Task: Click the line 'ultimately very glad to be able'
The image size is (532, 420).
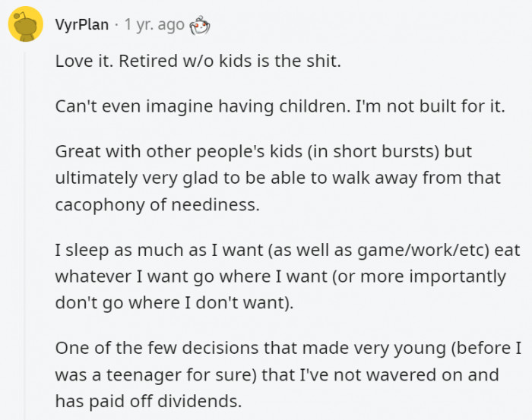Action: [278, 178]
